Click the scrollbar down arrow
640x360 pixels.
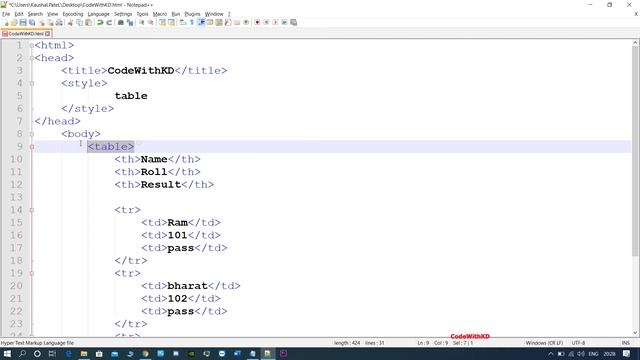tap(635, 333)
